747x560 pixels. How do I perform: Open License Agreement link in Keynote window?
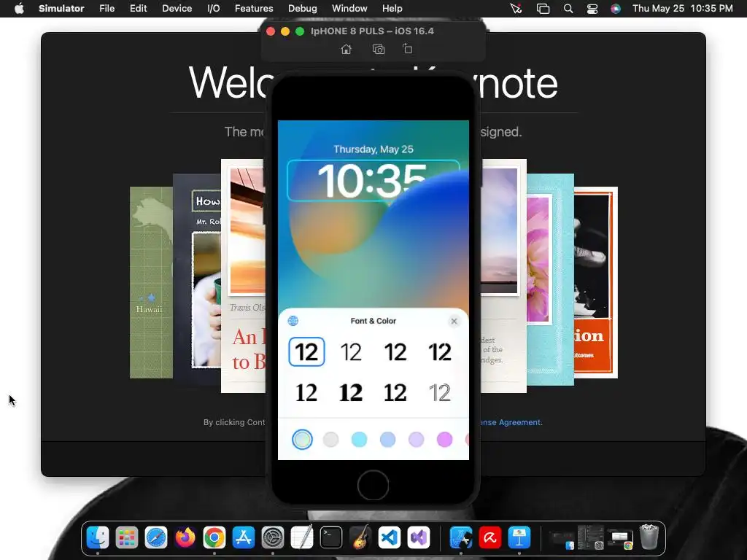coord(511,422)
